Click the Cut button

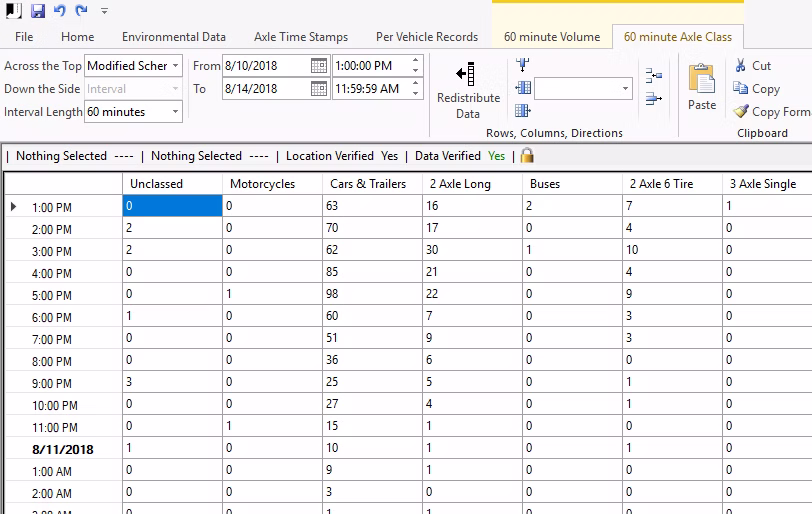tap(752, 66)
